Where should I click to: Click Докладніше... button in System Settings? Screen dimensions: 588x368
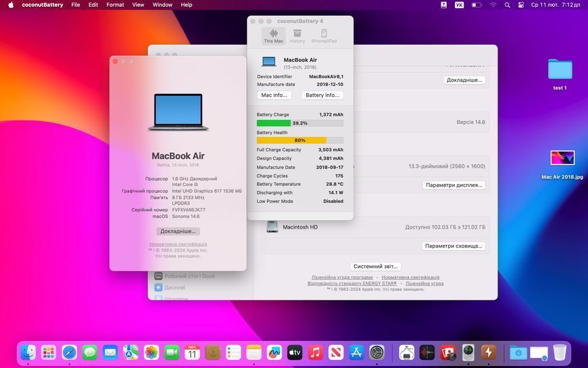(x=464, y=80)
